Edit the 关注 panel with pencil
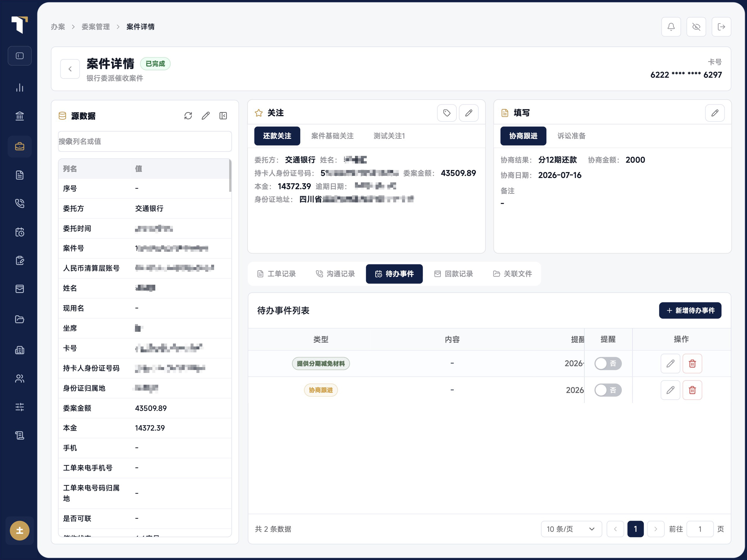The image size is (747, 560). coord(469,113)
